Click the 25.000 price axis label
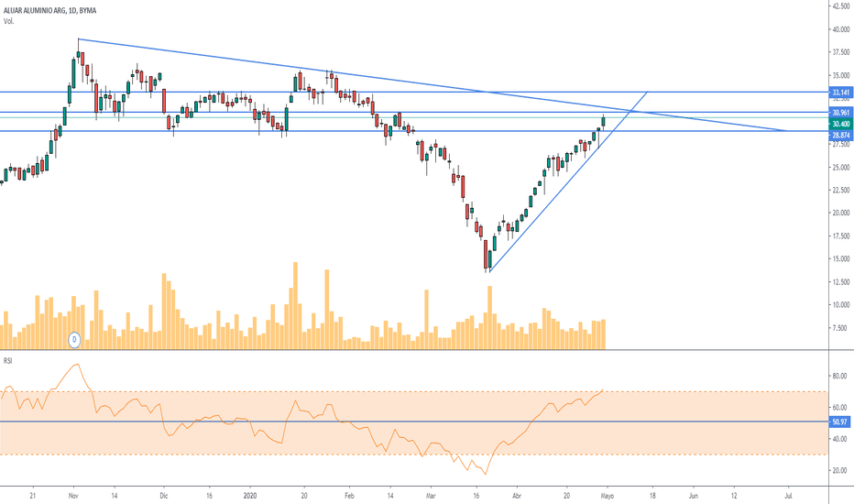Viewport: 854px width, 504px height. [x=841, y=168]
